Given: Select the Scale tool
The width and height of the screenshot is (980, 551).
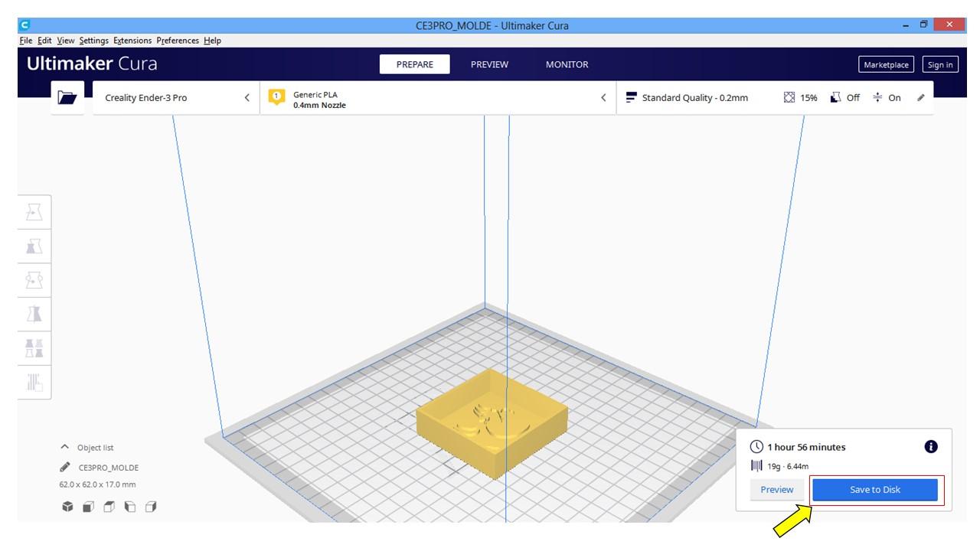Looking at the screenshot, I should point(34,246).
